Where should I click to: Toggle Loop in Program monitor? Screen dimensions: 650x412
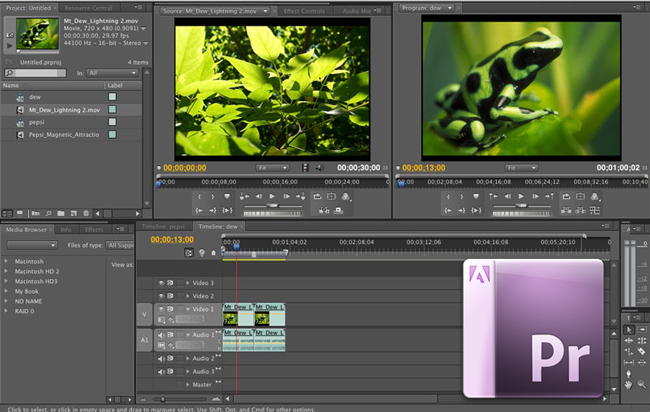pos(566,197)
